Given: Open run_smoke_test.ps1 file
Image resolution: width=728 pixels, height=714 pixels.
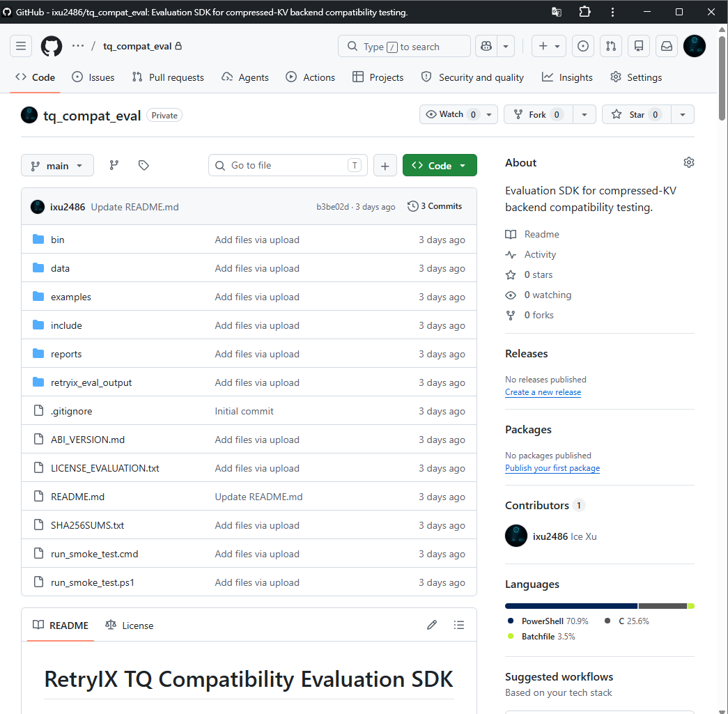Looking at the screenshot, I should [x=93, y=582].
